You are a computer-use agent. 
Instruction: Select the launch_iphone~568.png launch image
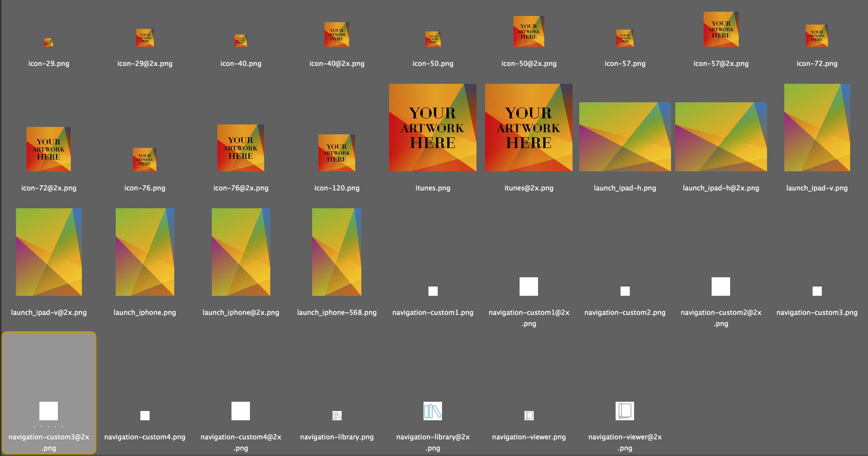[337, 252]
